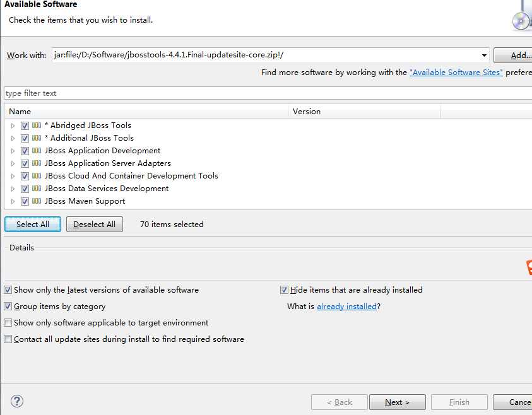
Task: Enable Contact all update sites option
Action: [x=8, y=339]
